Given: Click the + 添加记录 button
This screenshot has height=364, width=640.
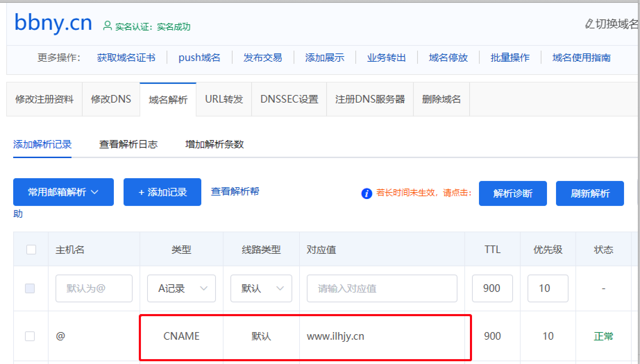Looking at the screenshot, I should click(x=162, y=192).
